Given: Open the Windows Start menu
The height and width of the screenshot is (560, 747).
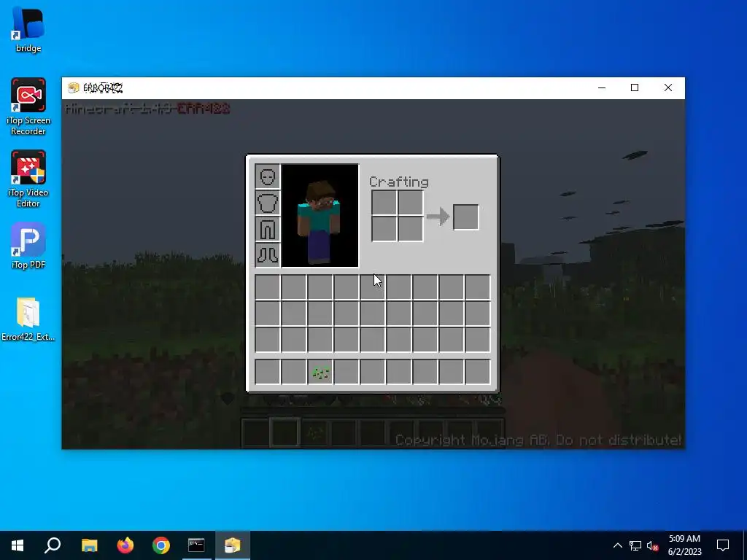Looking at the screenshot, I should click(18, 545).
